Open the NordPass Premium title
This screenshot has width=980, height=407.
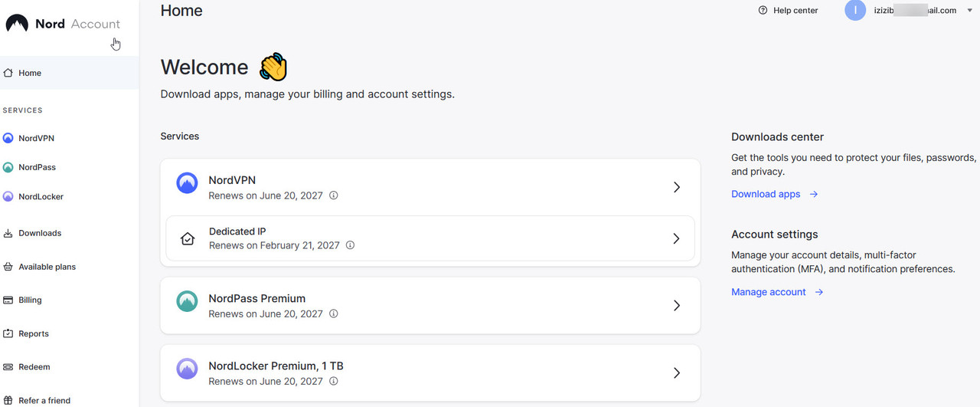click(257, 298)
